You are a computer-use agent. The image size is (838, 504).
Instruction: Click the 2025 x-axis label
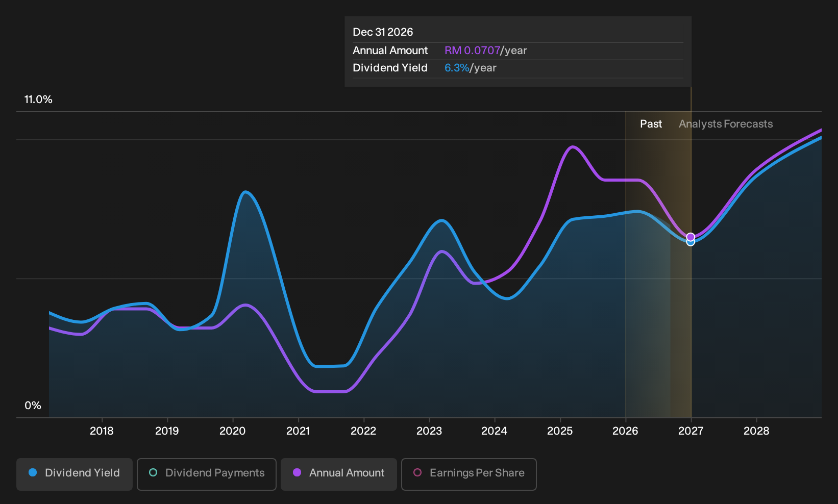pyautogui.click(x=560, y=431)
